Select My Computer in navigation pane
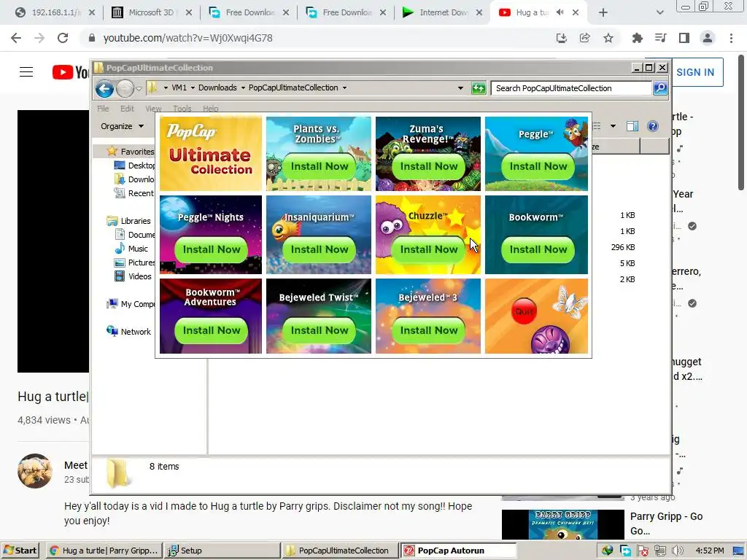747x560 pixels. 131,304
